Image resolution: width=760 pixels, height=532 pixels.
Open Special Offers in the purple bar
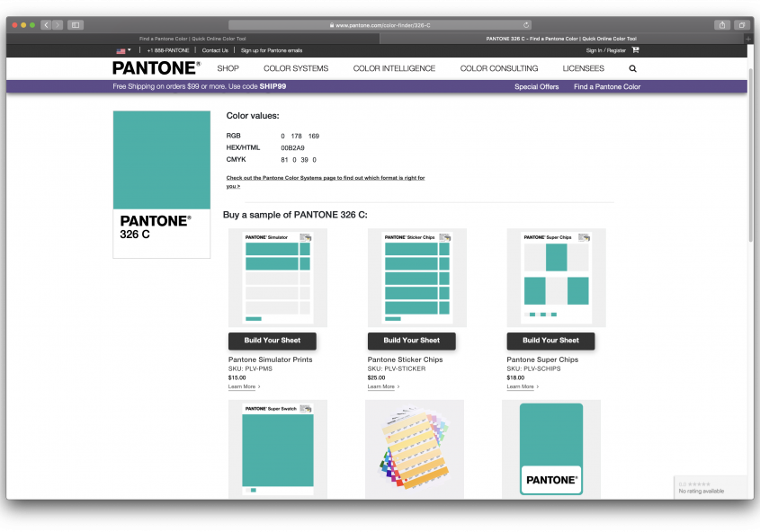tap(537, 86)
